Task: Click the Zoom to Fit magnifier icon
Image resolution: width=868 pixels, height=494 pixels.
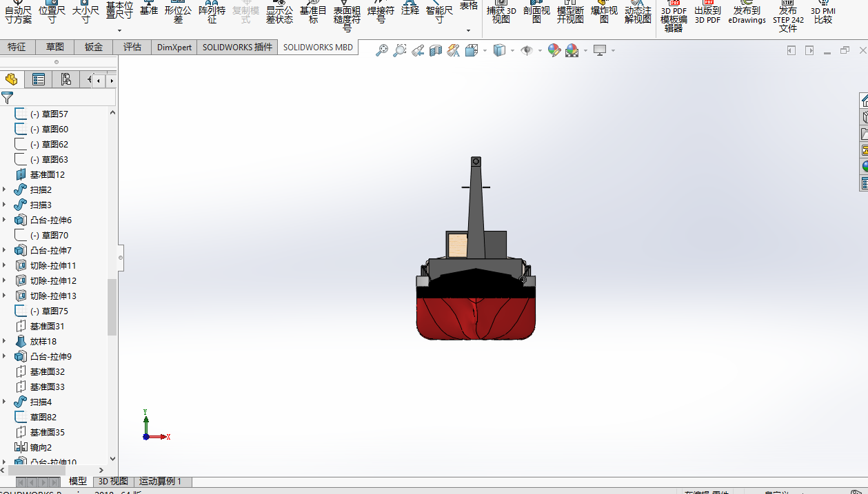Action: (382, 50)
